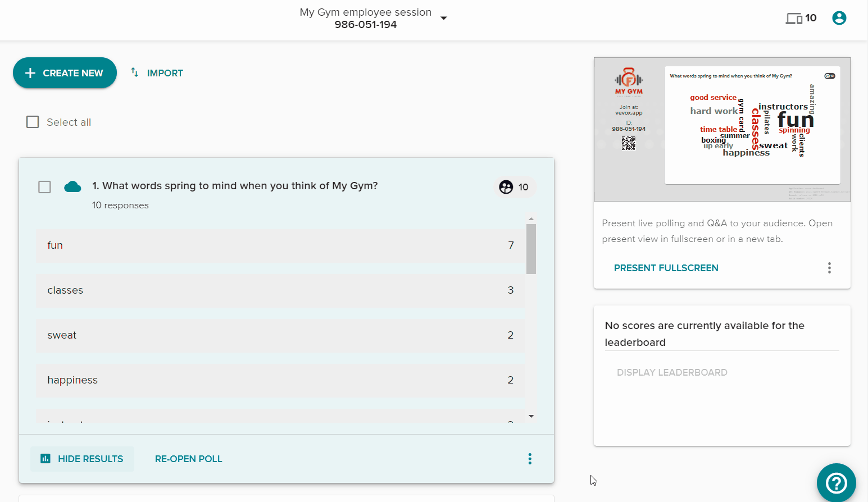Viewport: 868px width, 502px height.
Task: Open the present view word cloud thumbnail
Action: coord(722,129)
